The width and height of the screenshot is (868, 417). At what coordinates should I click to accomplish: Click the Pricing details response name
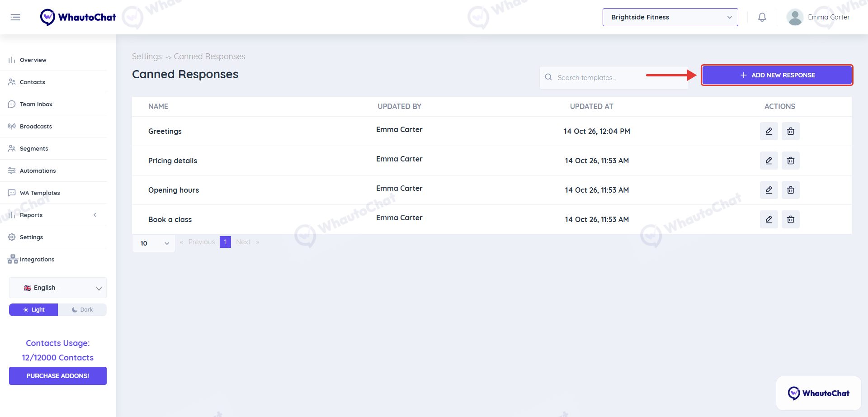(173, 161)
